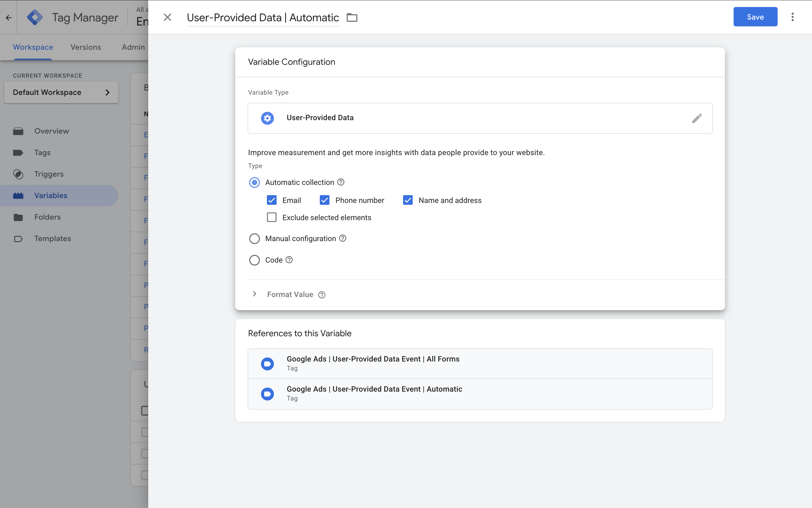812x508 pixels.
Task: Close the variable editor panel
Action: tap(168, 17)
